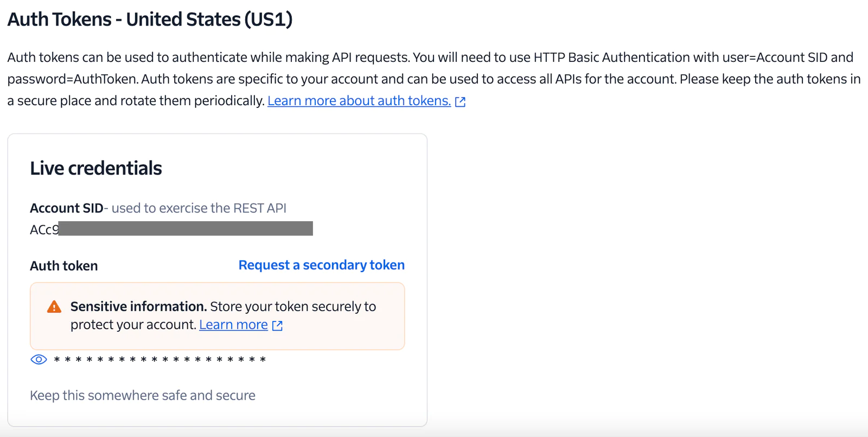Image resolution: width=868 pixels, height=437 pixels.
Task: Click the "Auth token" label
Action: pos(64,266)
